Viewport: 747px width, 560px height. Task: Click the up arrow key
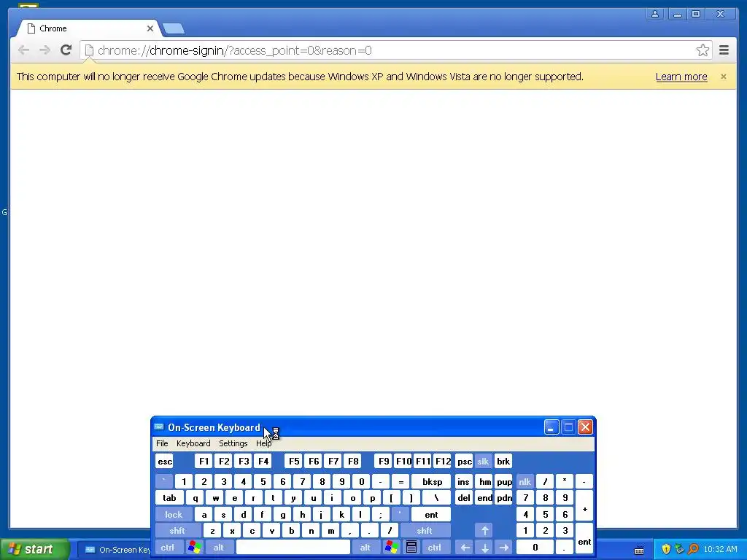click(x=484, y=531)
